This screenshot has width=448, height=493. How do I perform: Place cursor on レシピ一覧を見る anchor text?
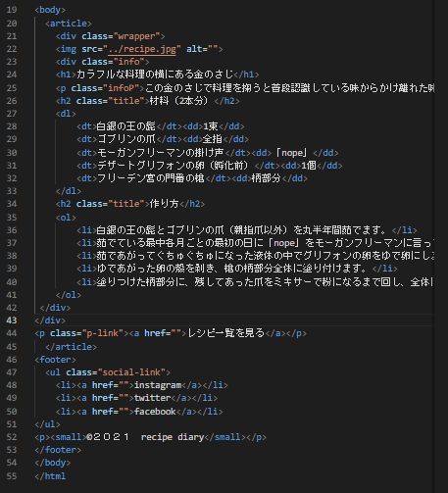[225, 333]
